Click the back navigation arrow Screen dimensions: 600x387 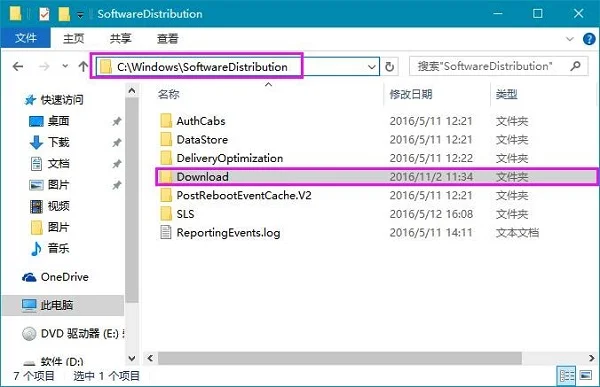(x=18, y=67)
